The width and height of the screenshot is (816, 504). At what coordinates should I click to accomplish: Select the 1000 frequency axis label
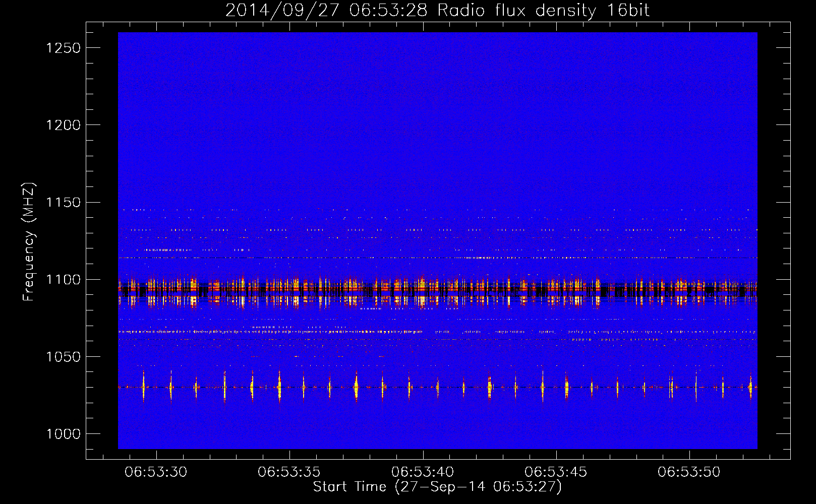tap(64, 434)
